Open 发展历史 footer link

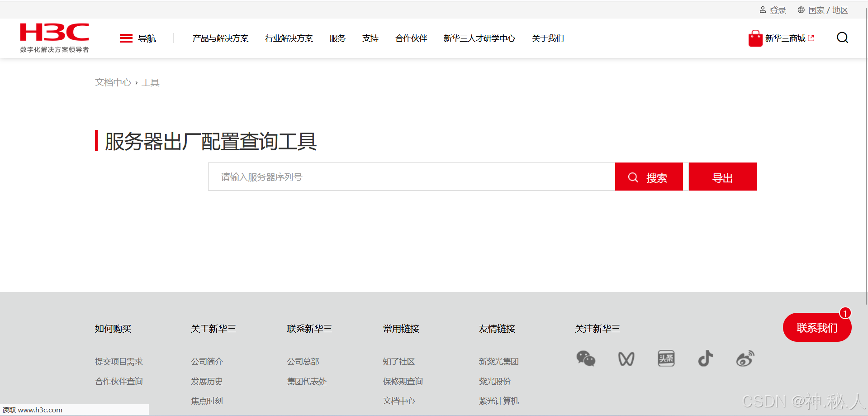click(x=207, y=382)
